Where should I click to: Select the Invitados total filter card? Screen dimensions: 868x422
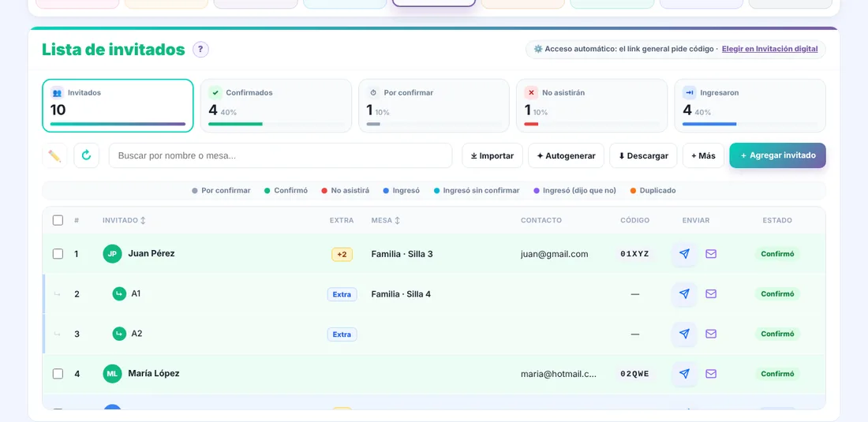coord(118,106)
